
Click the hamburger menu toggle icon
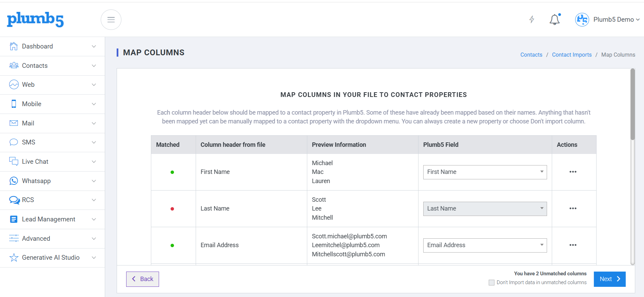(x=111, y=20)
